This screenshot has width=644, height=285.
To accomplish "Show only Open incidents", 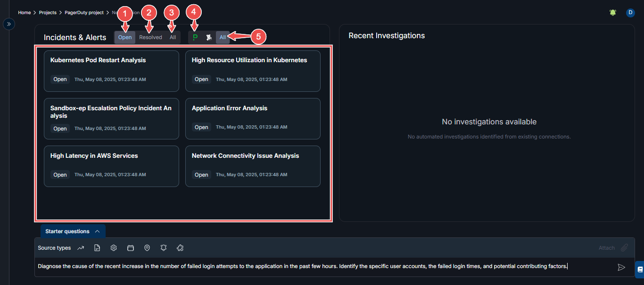I will pyautogui.click(x=125, y=37).
